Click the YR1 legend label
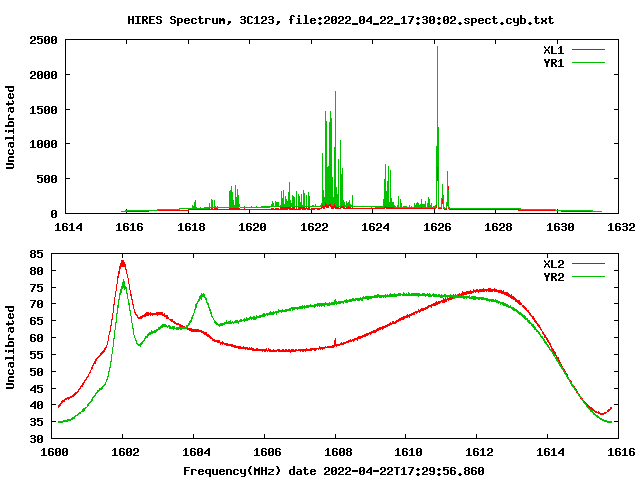 pyautogui.click(x=553, y=63)
